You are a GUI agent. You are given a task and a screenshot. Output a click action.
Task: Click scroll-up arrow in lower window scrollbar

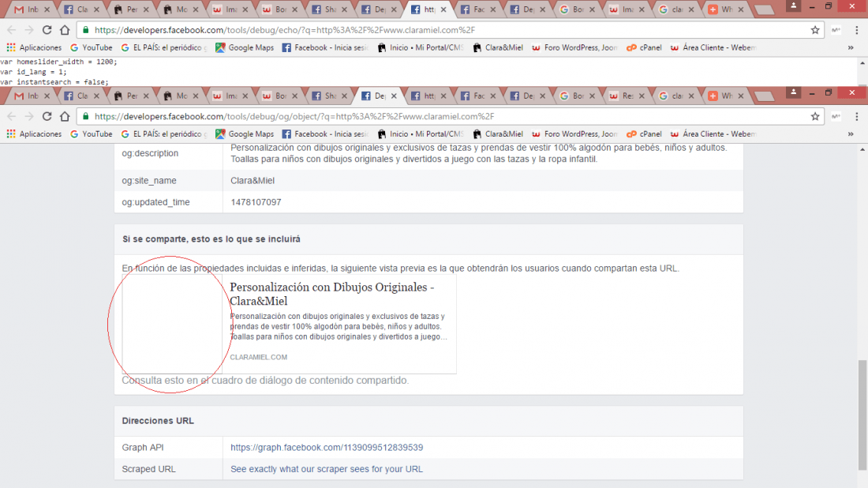[862, 149]
